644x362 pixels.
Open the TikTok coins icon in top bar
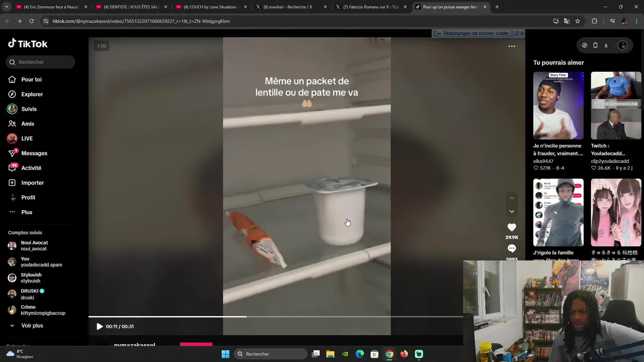coord(584,45)
